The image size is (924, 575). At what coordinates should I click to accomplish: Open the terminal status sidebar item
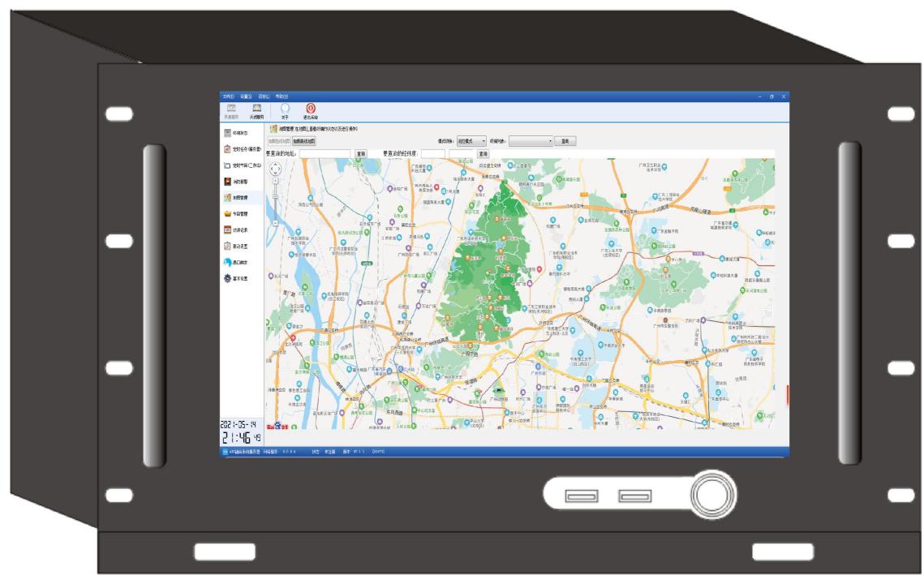coord(228,133)
